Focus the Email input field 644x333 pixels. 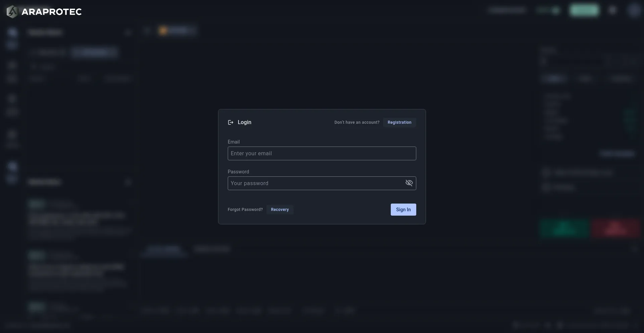322,154
